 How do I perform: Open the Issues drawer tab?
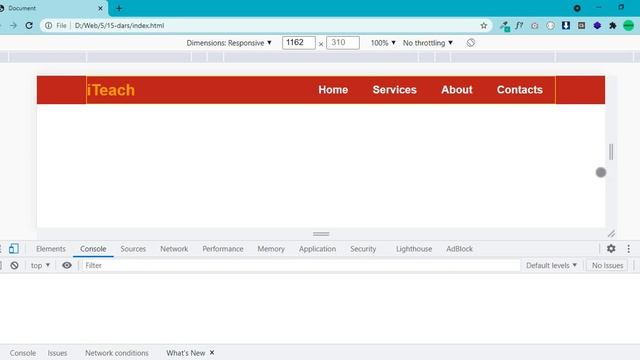tap(57, 353)
